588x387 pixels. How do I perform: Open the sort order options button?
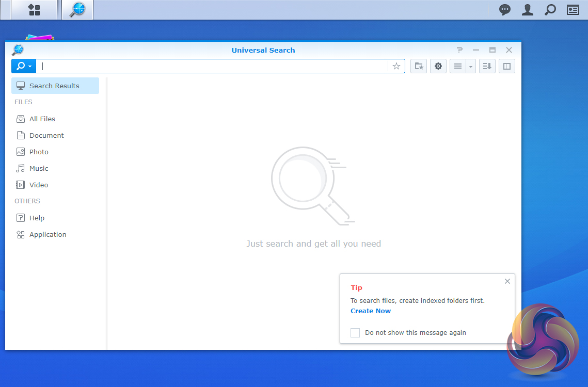[x=487, y=66]
